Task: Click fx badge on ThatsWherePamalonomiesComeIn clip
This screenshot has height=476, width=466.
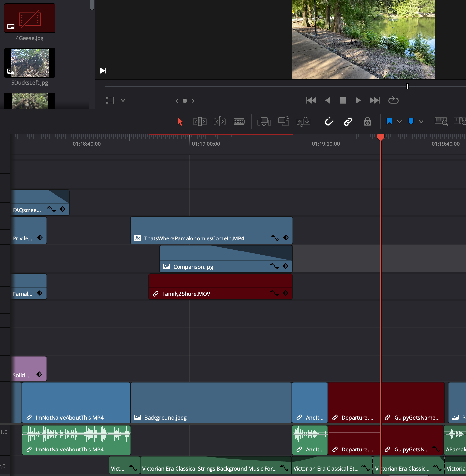Action: (137, 238)
